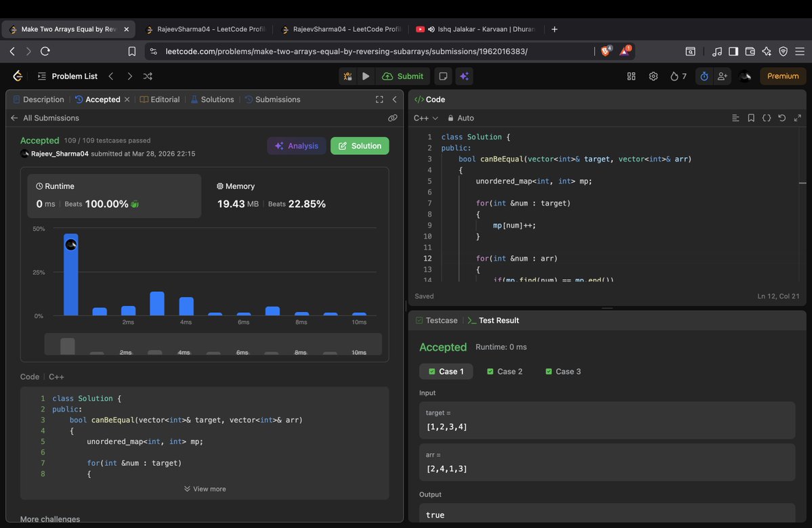Go back to All Submissions
The image size is (812, 528).
point(45,118)
